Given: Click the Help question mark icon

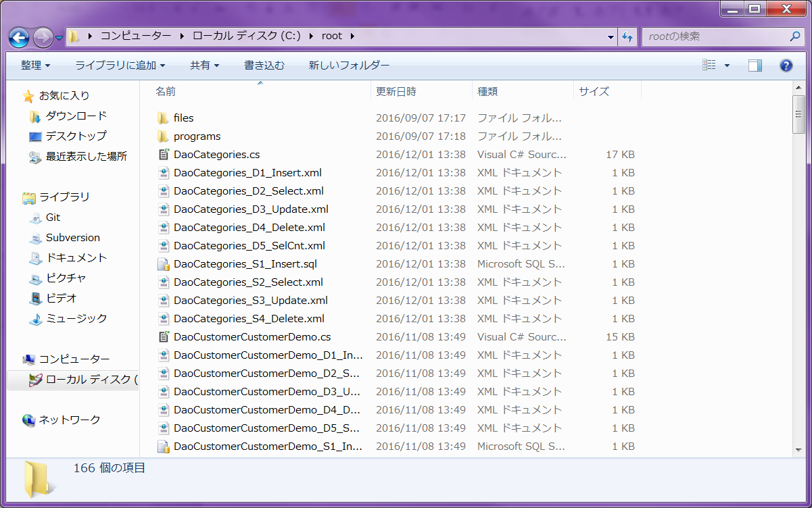Looking at the screenshot, I should tap(786, 66).
